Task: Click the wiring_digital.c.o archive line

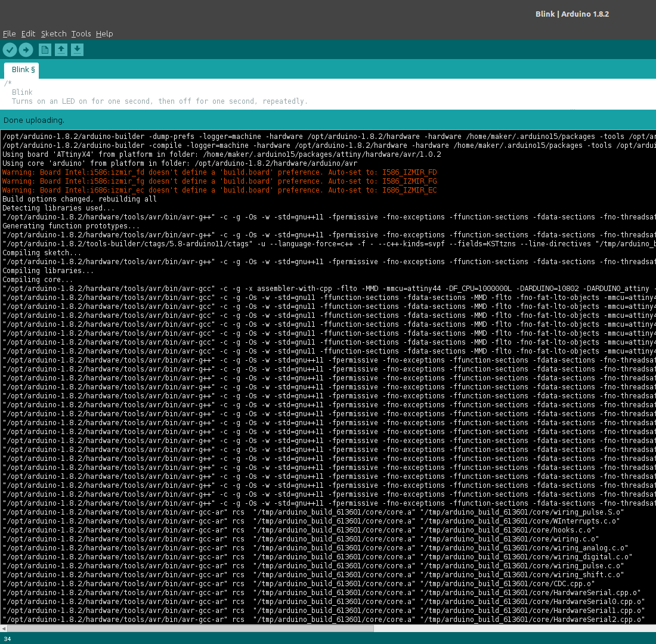Action: 317,557
